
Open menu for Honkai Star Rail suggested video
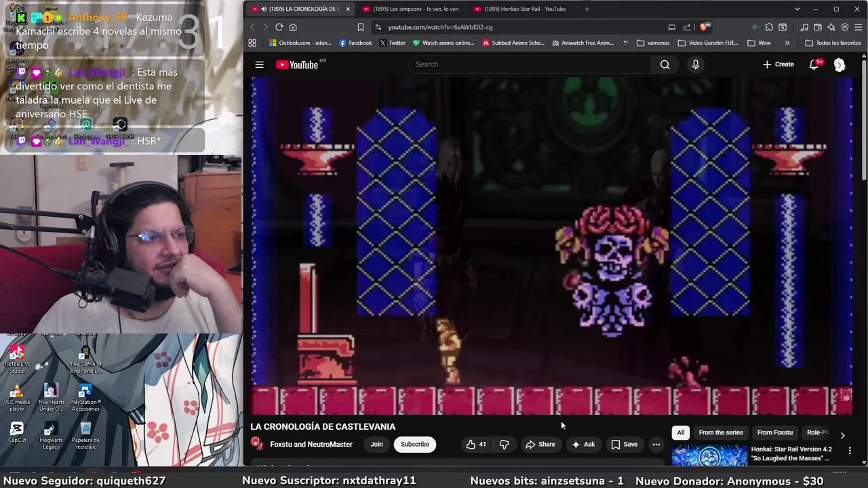(850, 450)
